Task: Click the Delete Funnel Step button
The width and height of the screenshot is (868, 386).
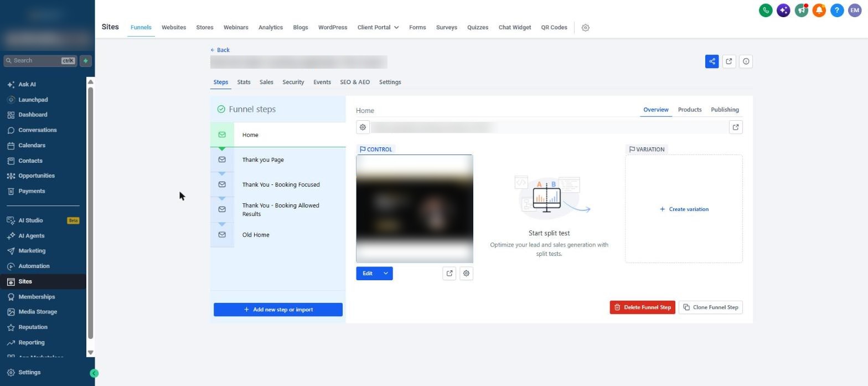Action: tap(642, 307)
